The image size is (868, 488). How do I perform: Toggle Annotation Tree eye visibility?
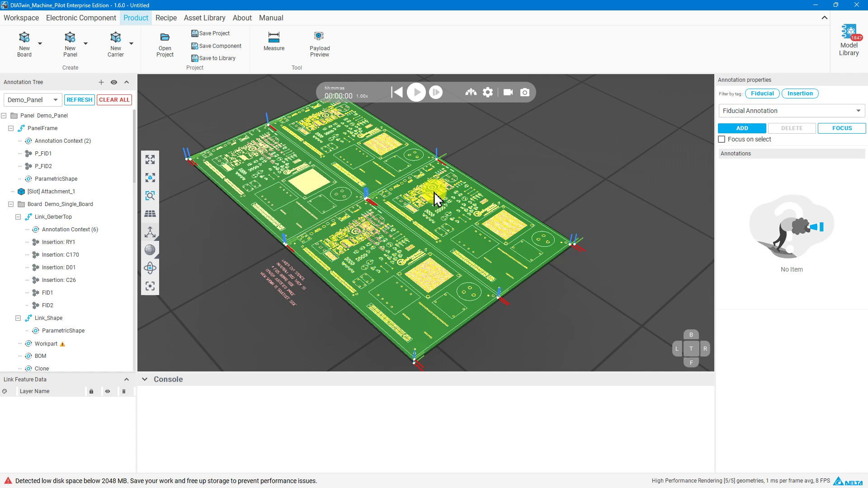[114, 82]
